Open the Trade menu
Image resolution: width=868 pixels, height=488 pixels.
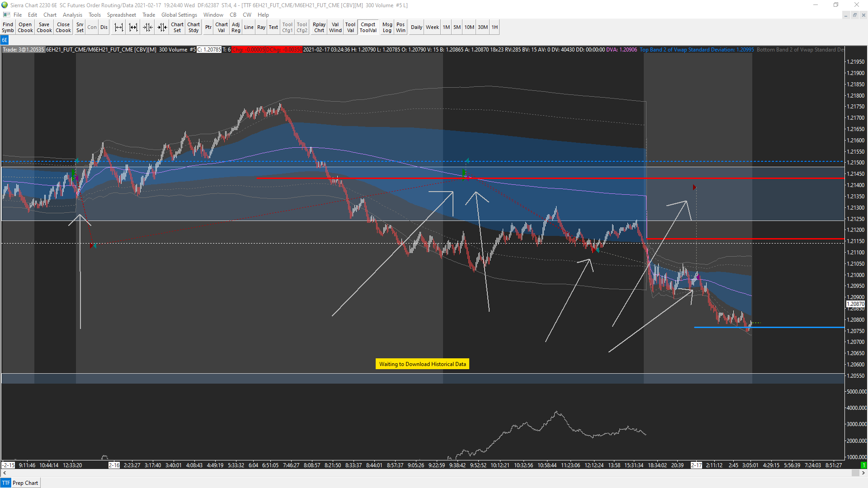point(149,15)
